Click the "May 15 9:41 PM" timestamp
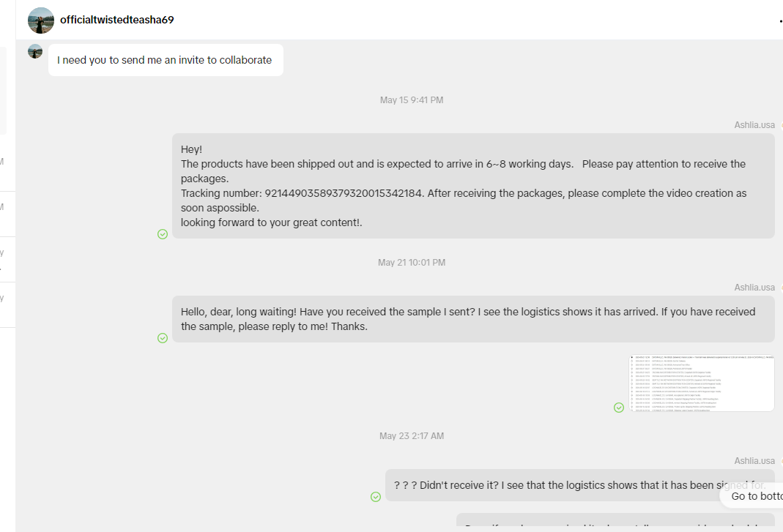The image size is (783, 532). [x=412, y=100]
